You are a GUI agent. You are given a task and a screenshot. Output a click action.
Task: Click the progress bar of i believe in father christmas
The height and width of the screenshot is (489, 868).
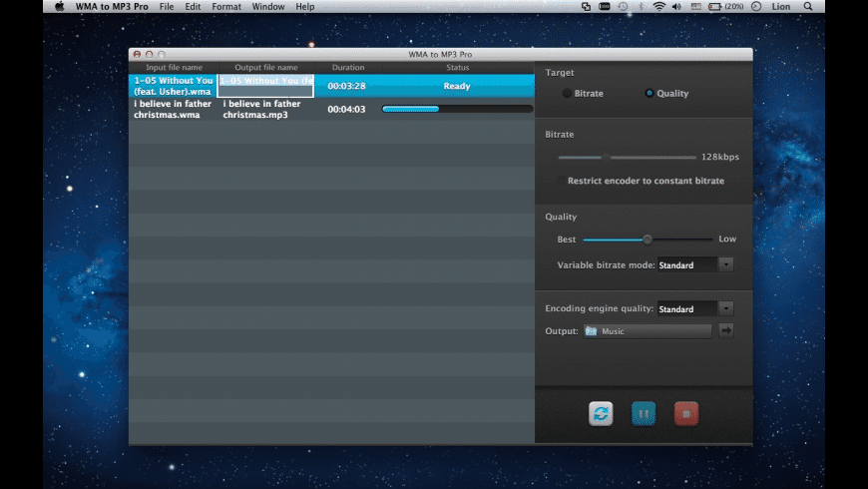457,109
